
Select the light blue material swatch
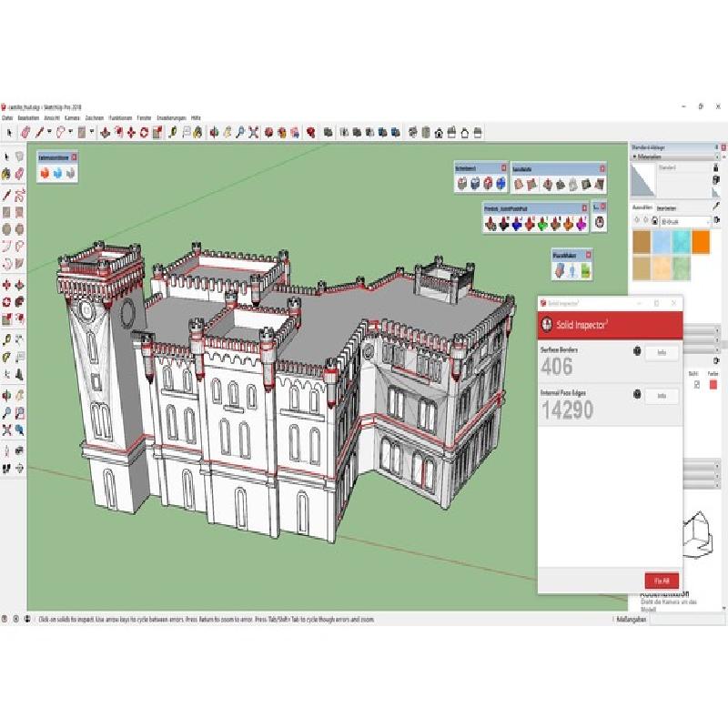click(662, 242)
